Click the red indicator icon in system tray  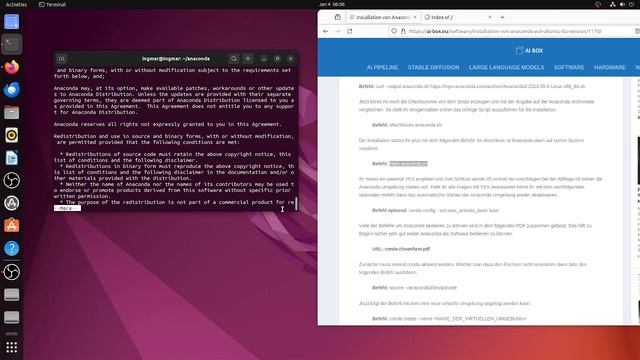598,4
